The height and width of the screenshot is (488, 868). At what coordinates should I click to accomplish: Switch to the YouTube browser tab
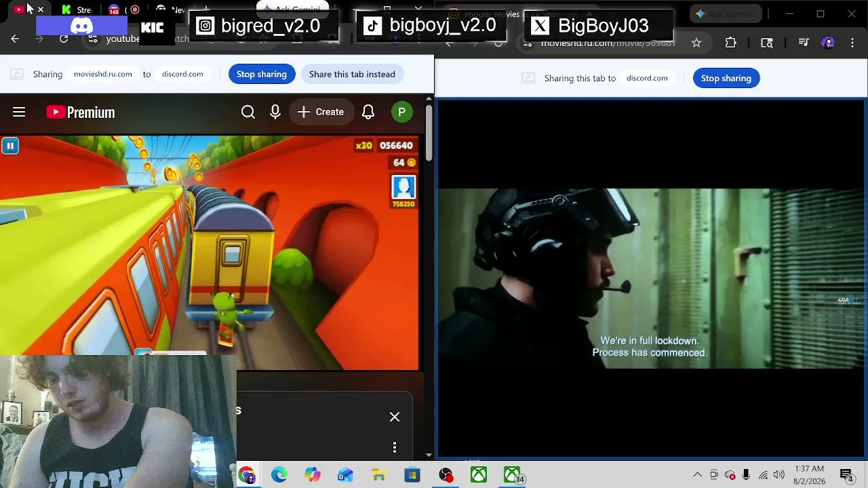(x=19, y=9)
